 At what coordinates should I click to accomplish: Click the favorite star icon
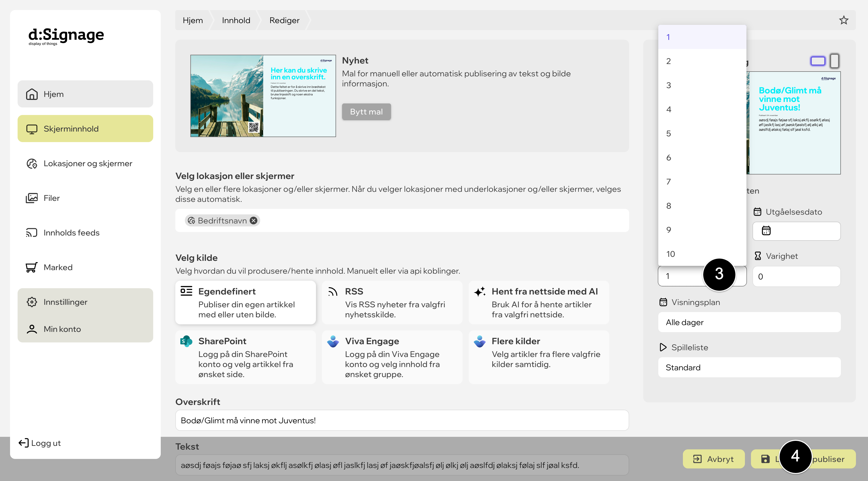click(843, 20)
